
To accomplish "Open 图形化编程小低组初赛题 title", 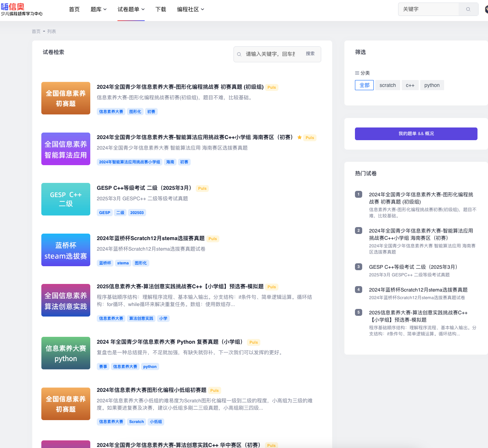I will [x=152, y=390].
